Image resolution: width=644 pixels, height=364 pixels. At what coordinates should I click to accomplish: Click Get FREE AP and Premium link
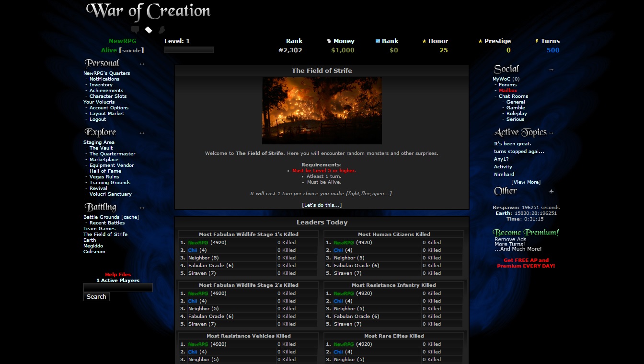point(526,263)
